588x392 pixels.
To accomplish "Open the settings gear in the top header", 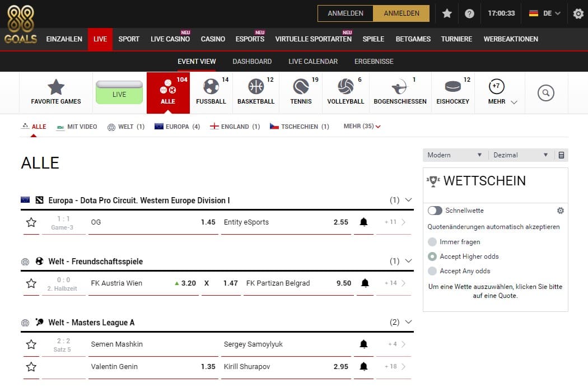I will [x=578, y=13].
